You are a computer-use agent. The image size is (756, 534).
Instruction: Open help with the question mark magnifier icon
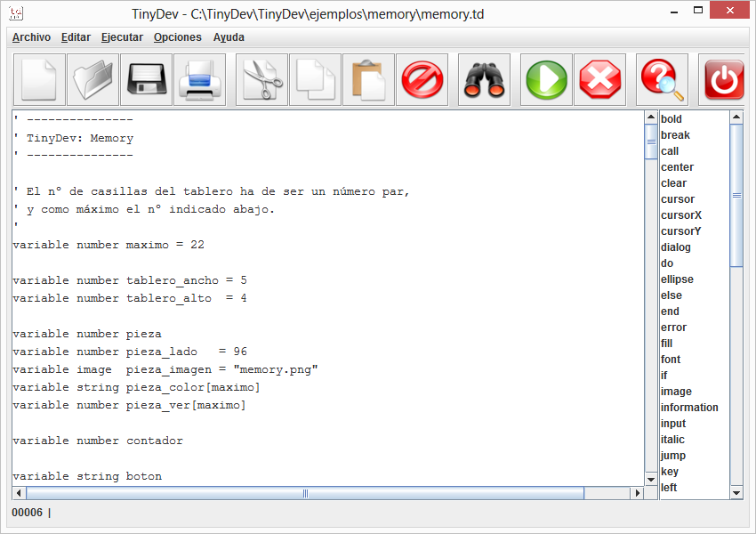coord(662,79)
